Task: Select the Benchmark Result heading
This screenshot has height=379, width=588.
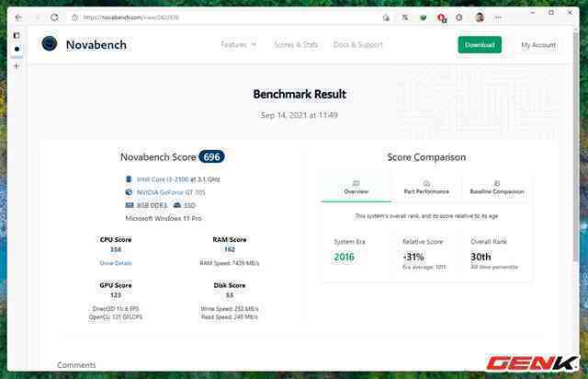Action: (x=300, y=94)
